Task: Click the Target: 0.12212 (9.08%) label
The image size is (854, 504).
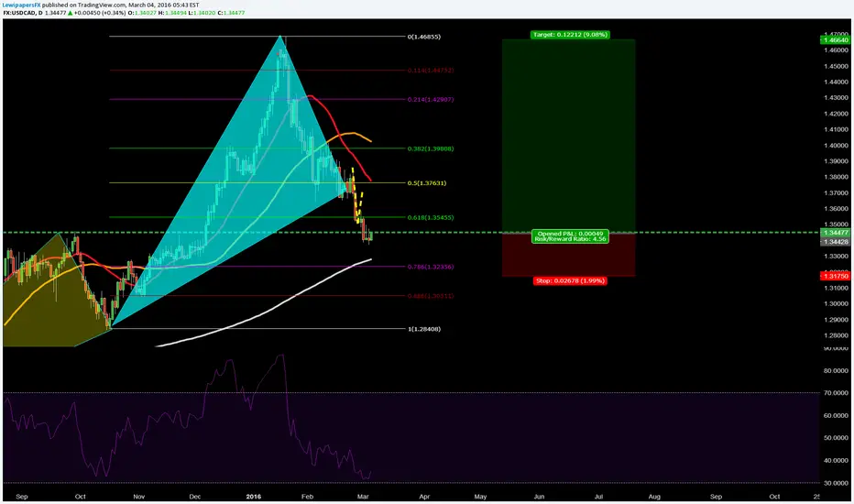Action: (x=570, y=34)
